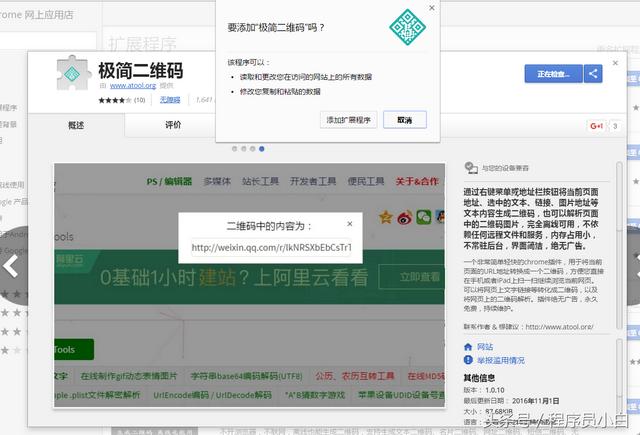Click the yellow star favorite icon
The height and width of the screenshot is (435, 640).
click(x=386, y=217)
